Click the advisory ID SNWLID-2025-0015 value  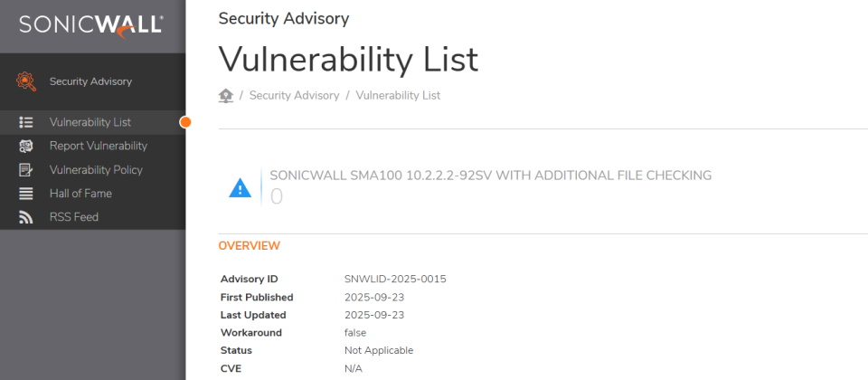[395, 279]
